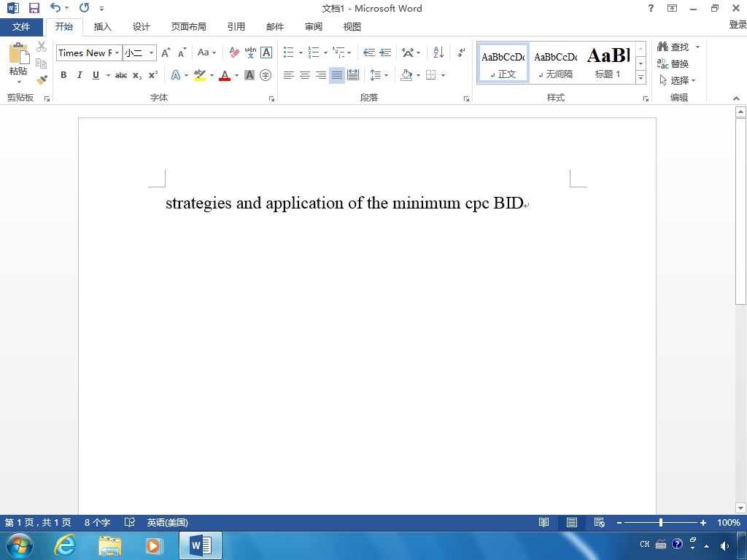Screen dimensions: 747x560
Task: Toggle italic formatting
Action: point(80,75)
